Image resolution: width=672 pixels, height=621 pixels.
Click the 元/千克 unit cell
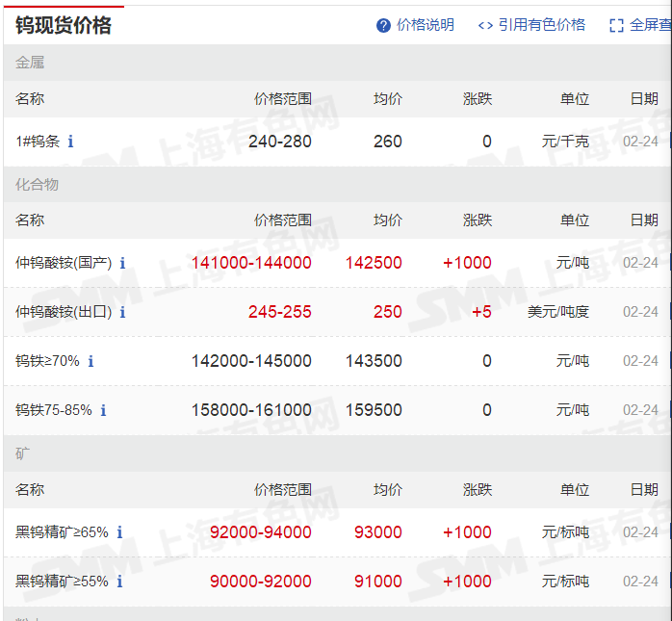click(565, 141)
